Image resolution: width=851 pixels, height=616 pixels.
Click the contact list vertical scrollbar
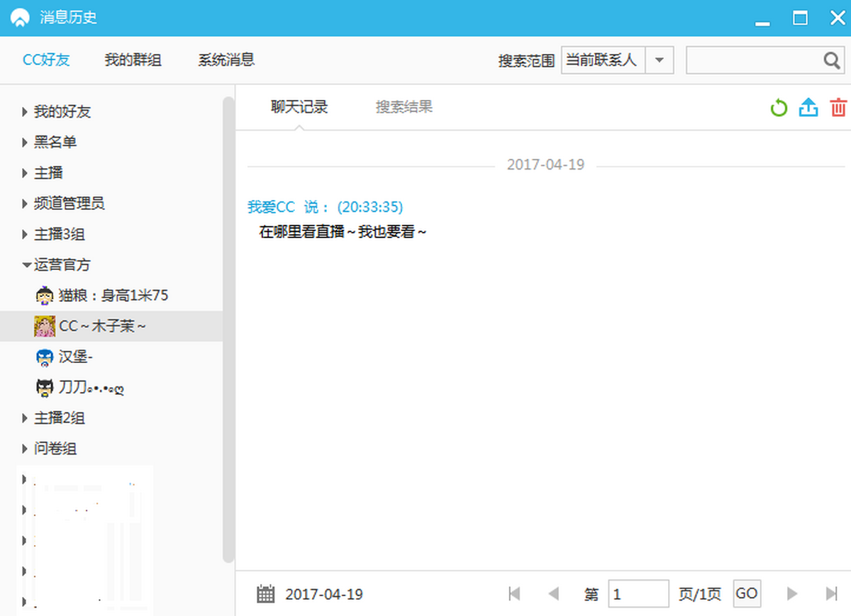pos(228,326)
